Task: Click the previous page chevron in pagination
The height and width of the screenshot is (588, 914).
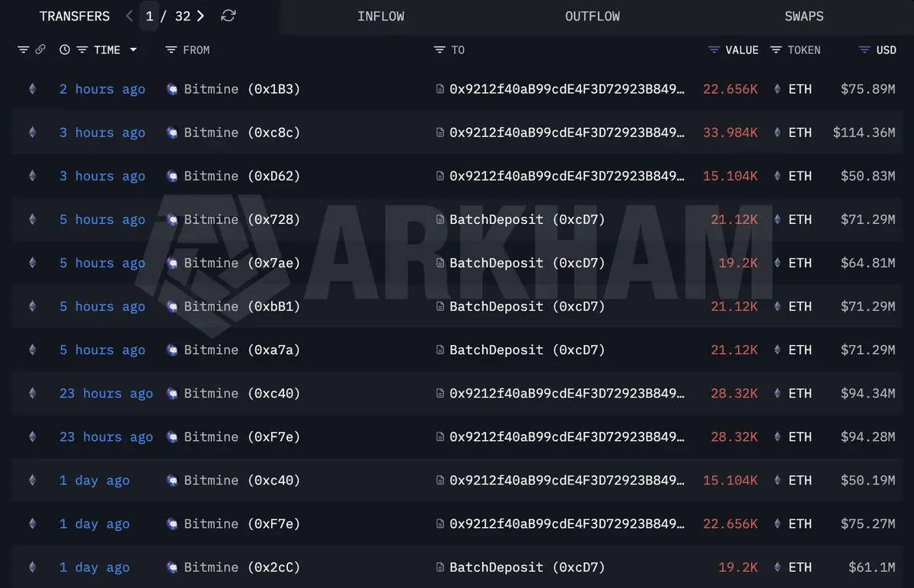Action: pyautogui.click(x=128, y=15)
